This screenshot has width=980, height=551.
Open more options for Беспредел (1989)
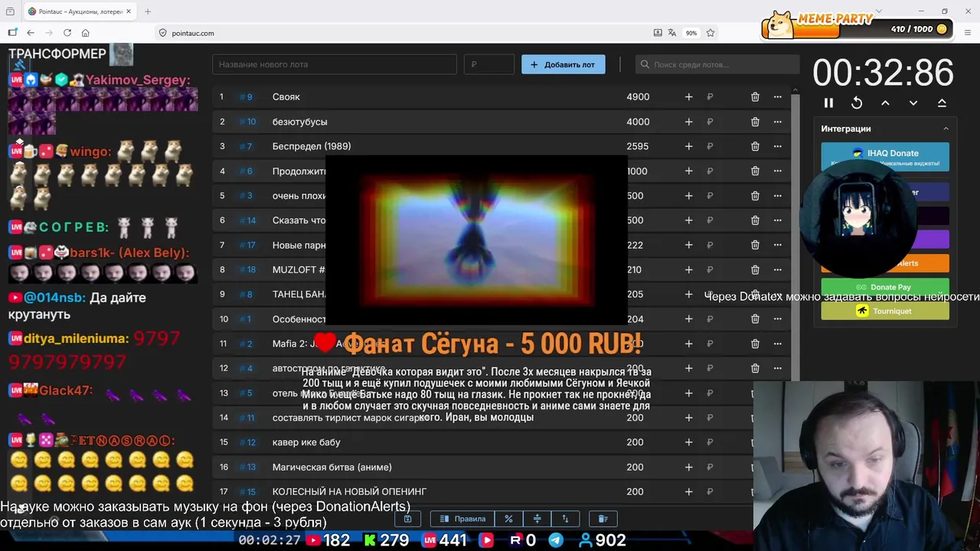[x=778, y=146]
